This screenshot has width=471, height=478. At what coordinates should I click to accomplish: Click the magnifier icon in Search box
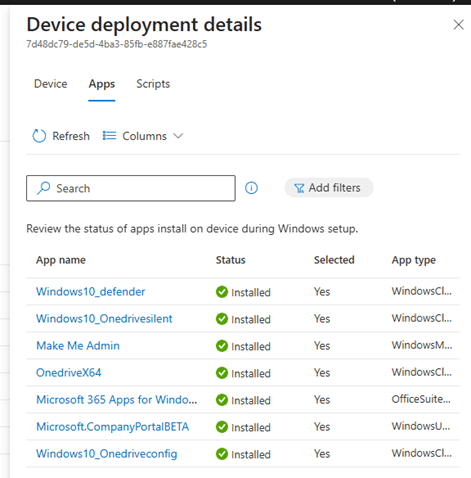coord(43,188)
